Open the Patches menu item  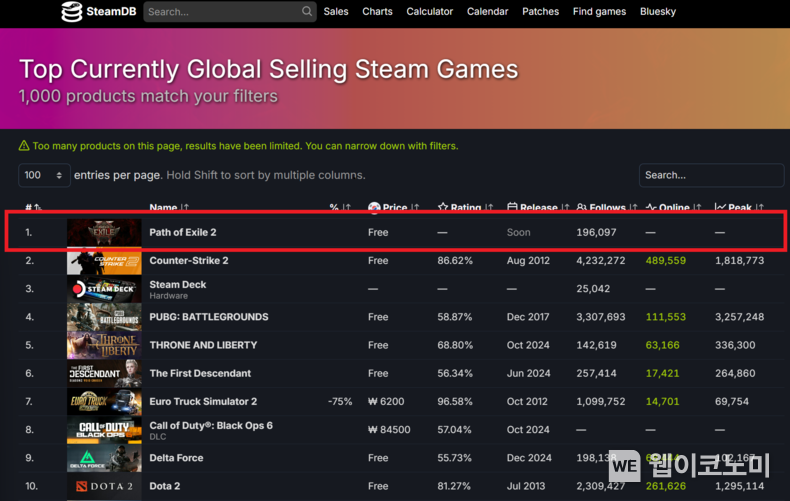[x=540, y=12]
